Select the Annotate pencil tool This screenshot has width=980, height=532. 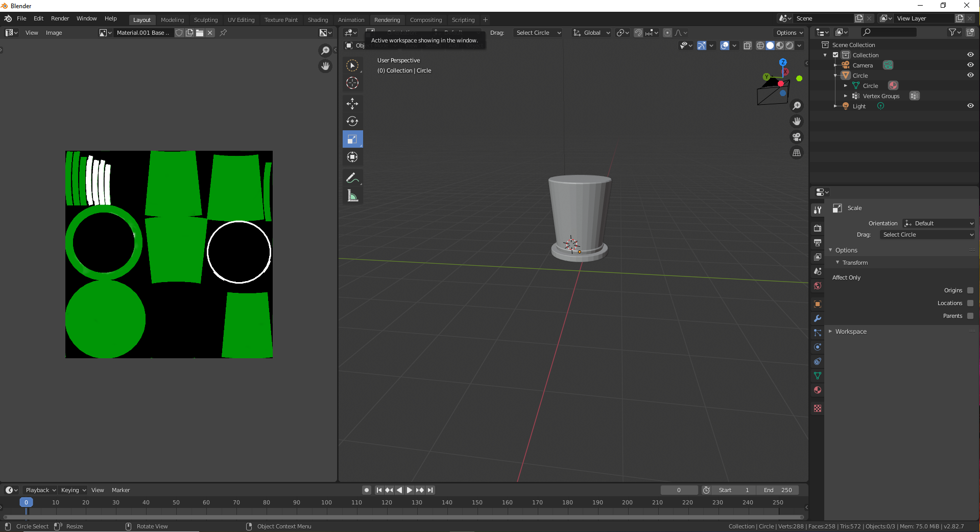(352, 178)
